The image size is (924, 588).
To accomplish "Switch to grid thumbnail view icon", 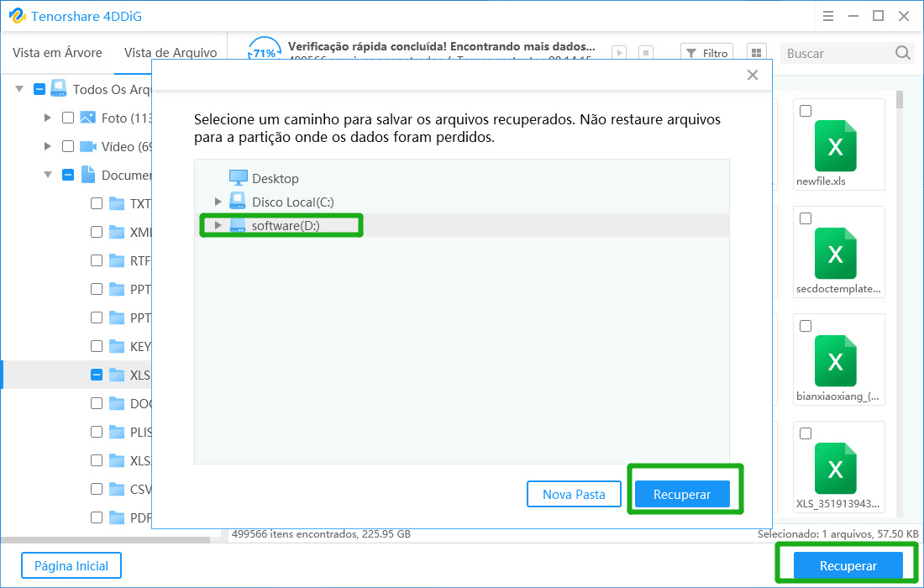I will (x=756, y=52).
